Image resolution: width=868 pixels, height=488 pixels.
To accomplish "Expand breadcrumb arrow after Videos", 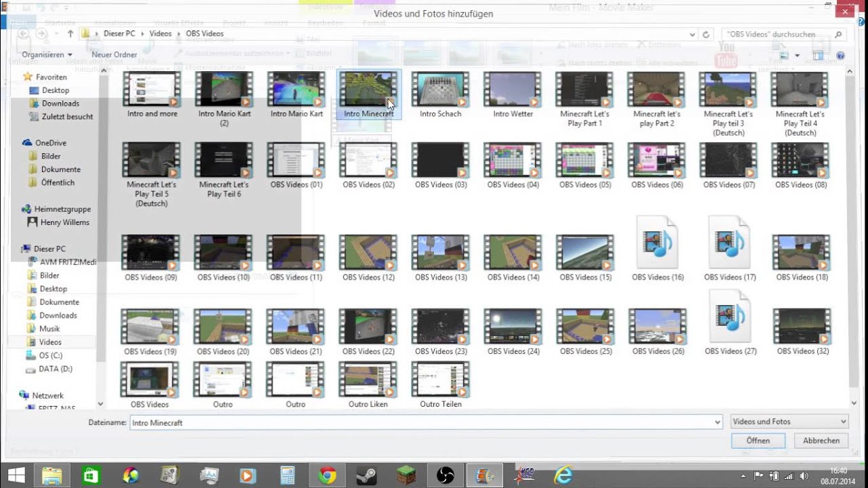I will (179, 33).
